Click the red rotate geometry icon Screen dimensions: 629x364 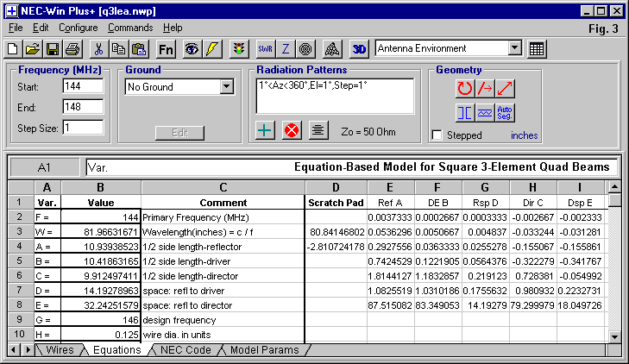click(x=464, y=88)
